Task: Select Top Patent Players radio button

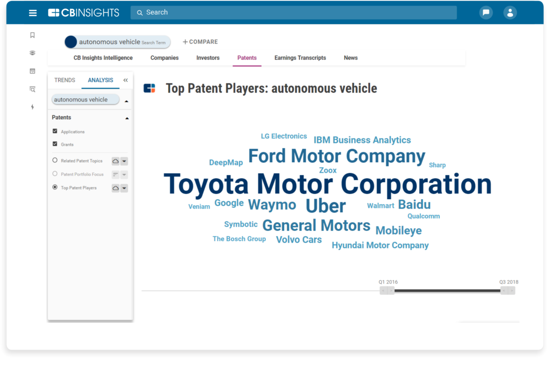Action: coord(55,187)
